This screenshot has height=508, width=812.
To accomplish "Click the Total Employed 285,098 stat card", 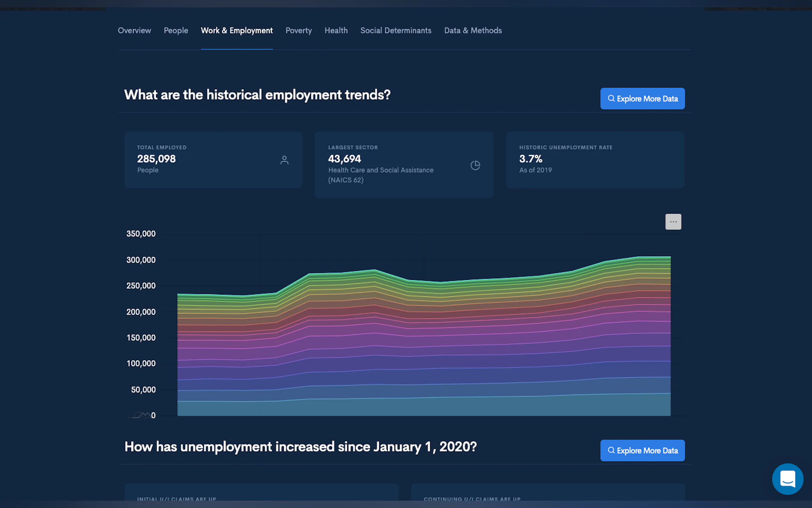I will [x=213, y=160].
